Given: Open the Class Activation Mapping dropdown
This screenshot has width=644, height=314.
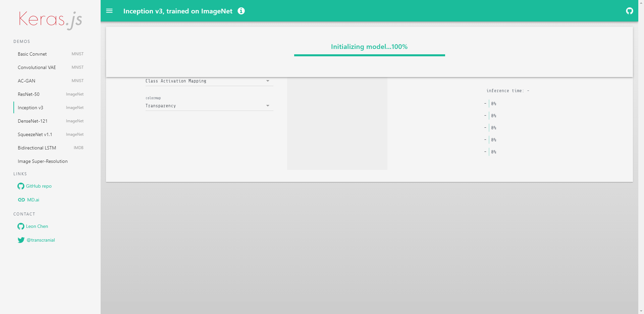Looking at the screenshot, I should tap(209, 81).
